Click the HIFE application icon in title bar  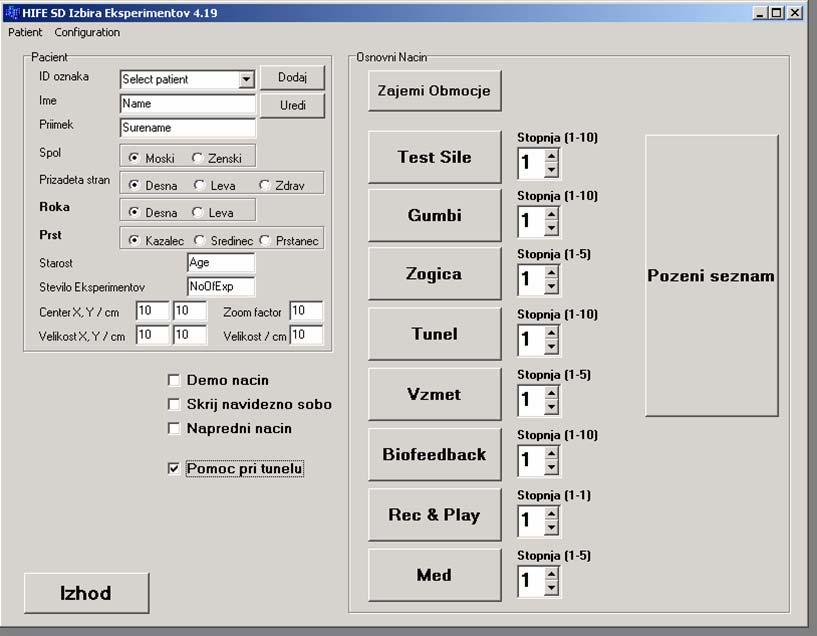coord(12,13)
